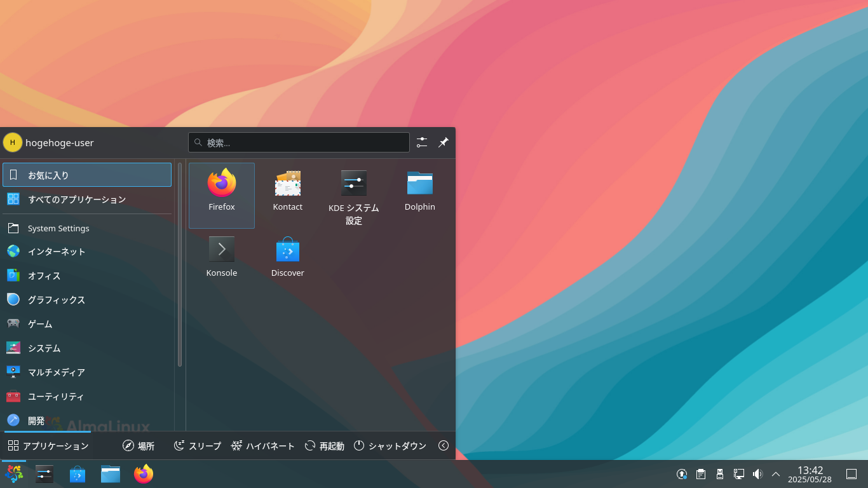Focus the 検索 search field
This screenshot has width=868, height=488.
click(x=299, y=142)
